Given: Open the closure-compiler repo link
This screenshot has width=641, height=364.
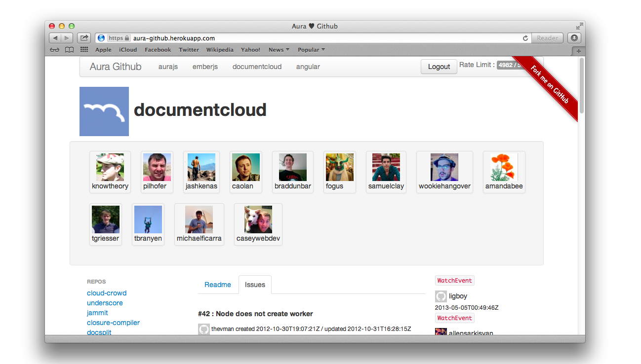Looking at the screenshot, I should [113, 323].
